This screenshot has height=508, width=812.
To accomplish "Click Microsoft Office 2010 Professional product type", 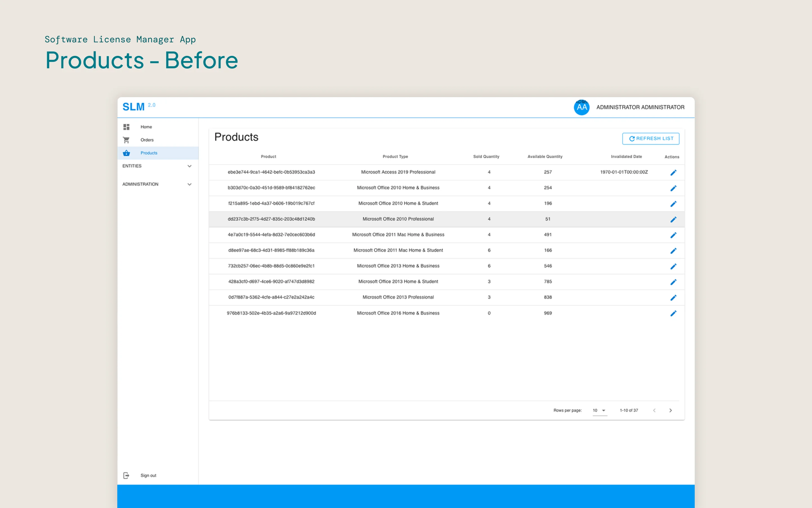I will (x=398, y=219).
